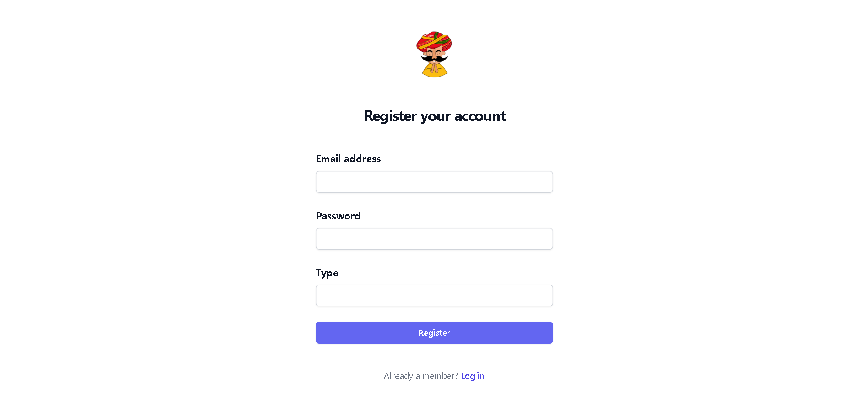Open the Log in link

473,376
